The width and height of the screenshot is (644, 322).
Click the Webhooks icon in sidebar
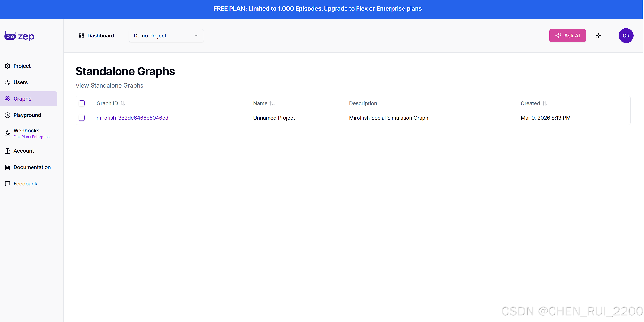click(7, 133)
